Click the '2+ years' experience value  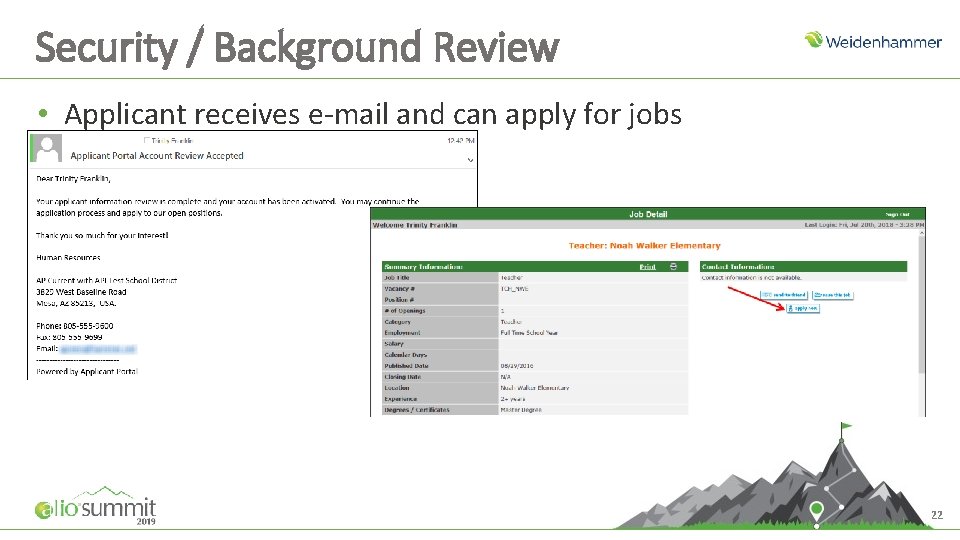point(512,399)
